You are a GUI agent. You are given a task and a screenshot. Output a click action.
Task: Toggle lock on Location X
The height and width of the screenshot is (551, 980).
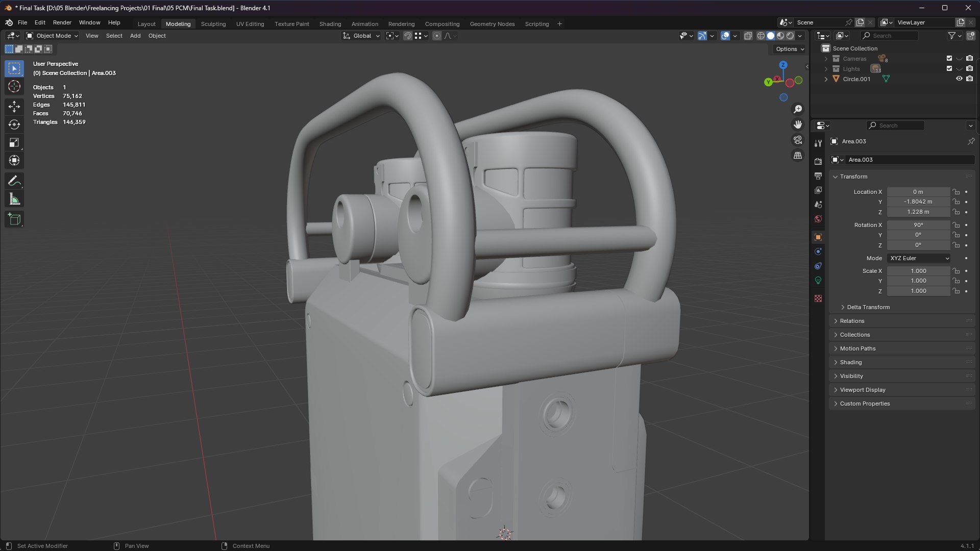[x=956, y=192]
